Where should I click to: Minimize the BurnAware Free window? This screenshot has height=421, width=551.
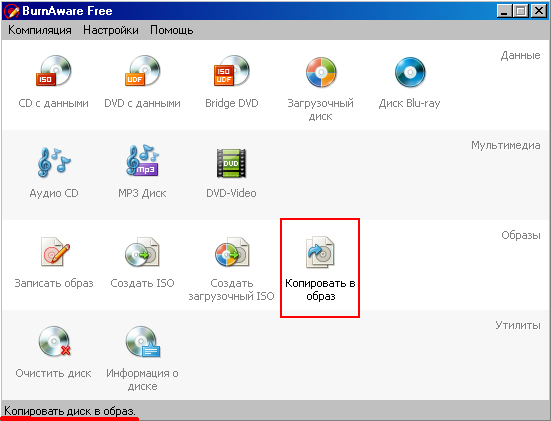[x=505, y=11]
